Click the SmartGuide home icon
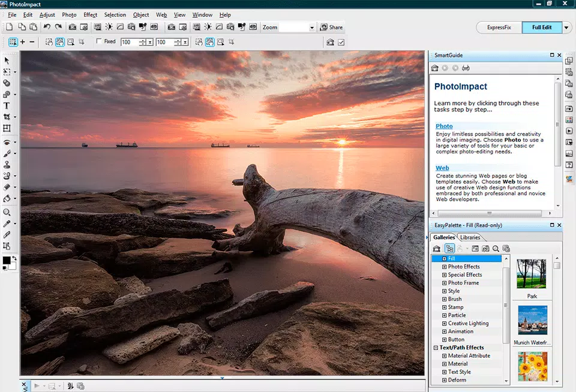576x392 pixels. [435, 68]
